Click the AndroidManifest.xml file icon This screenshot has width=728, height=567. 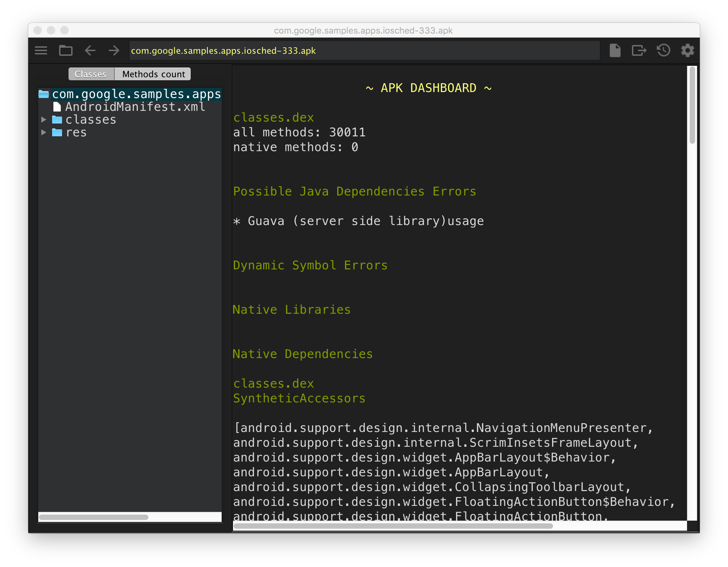[x=57, y=106]
